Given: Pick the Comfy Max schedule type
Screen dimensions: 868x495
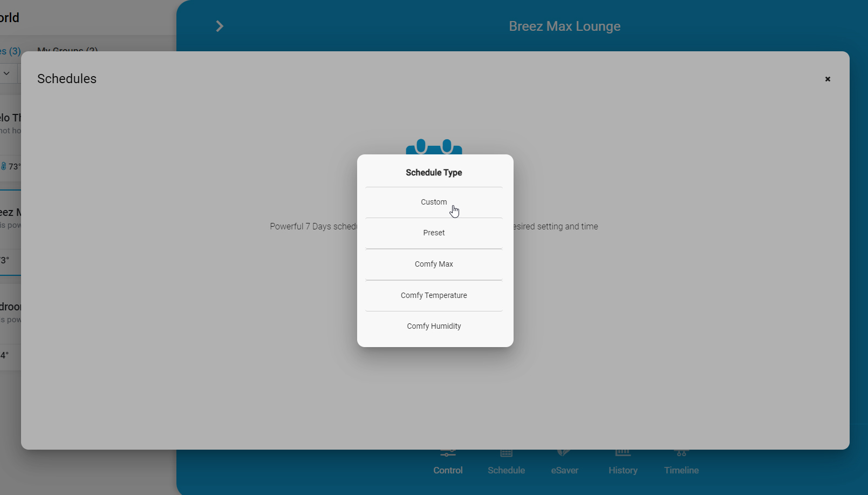Looking at the screenshot, I should 434,264.
